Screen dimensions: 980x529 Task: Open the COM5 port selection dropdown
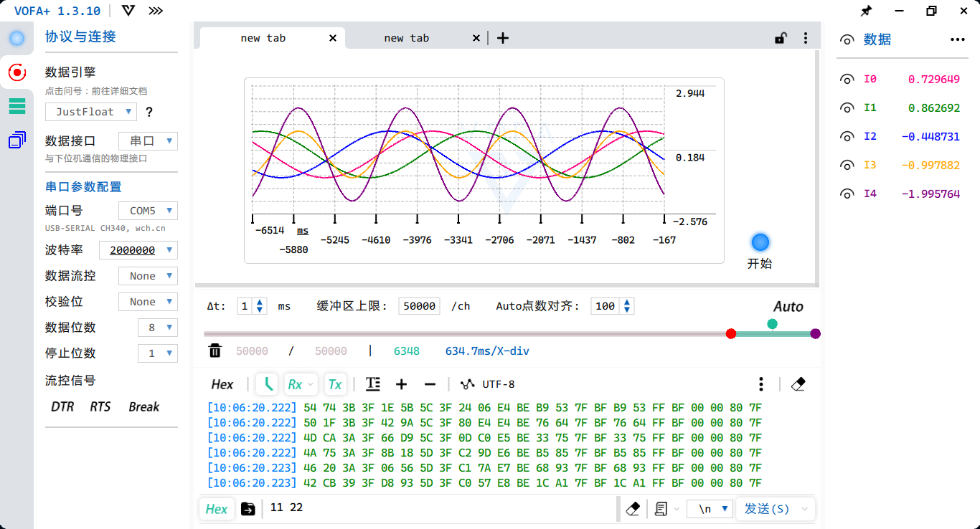[148, 210]
